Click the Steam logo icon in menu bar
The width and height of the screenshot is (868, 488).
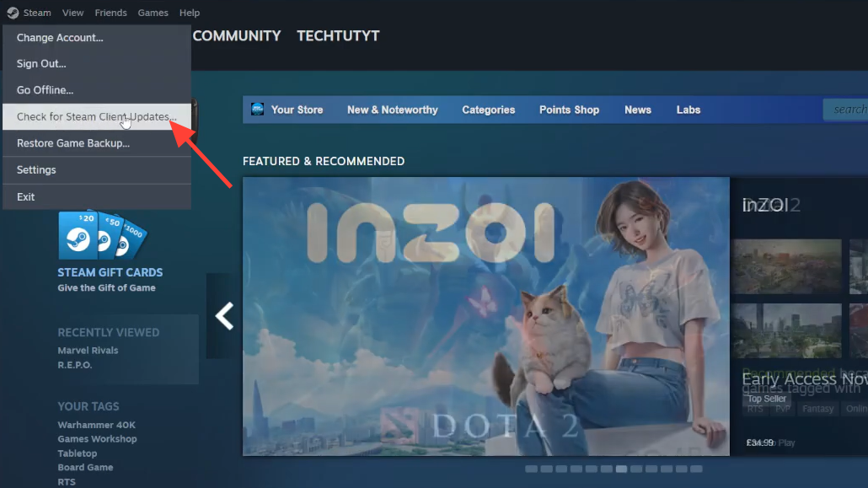[x=13, y=12]
